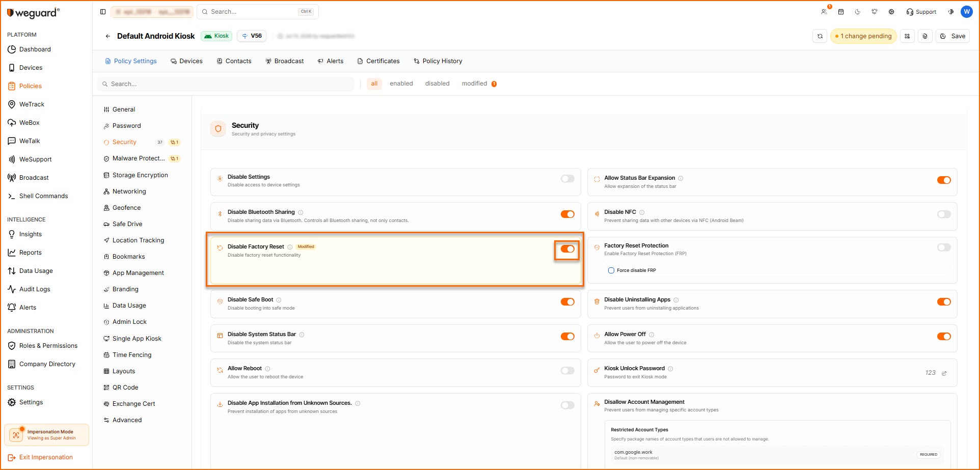
Task: Click info icon next to Allow Power Off
Action: (651, 335)
